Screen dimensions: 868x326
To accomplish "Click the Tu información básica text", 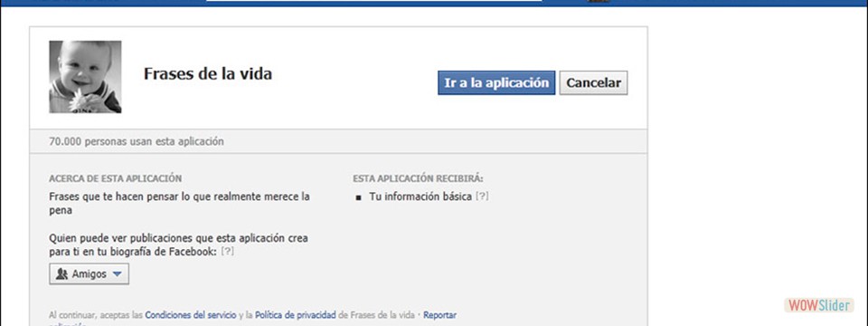I will pyautogui.click(x=420, y=197).
